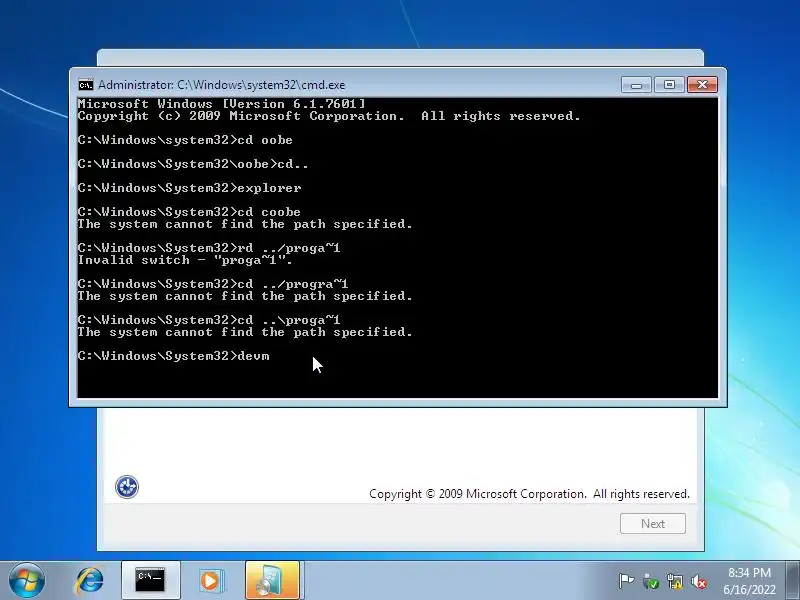Open the clock showing 8:34 PM
The image size is (800, 600).
click(749, 573)
